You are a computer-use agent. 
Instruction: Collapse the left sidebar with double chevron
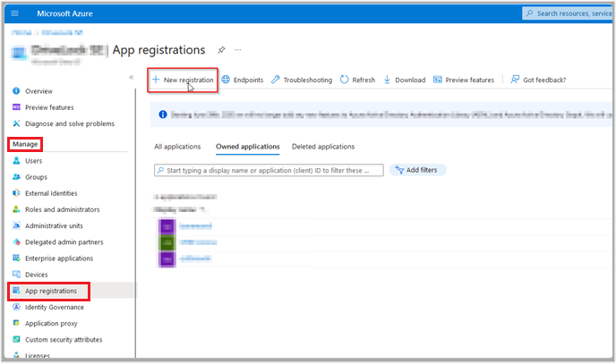(x=132, y=77)
